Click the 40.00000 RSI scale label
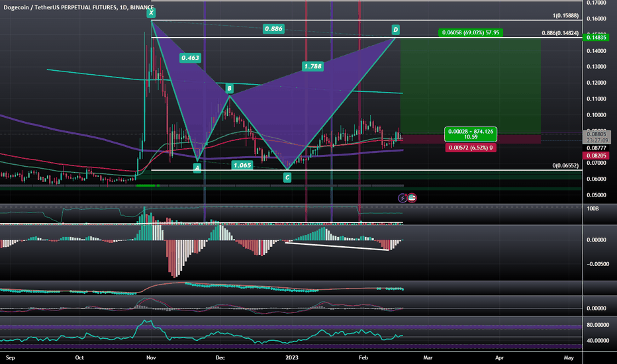The image size is (617, 364). 597,341
